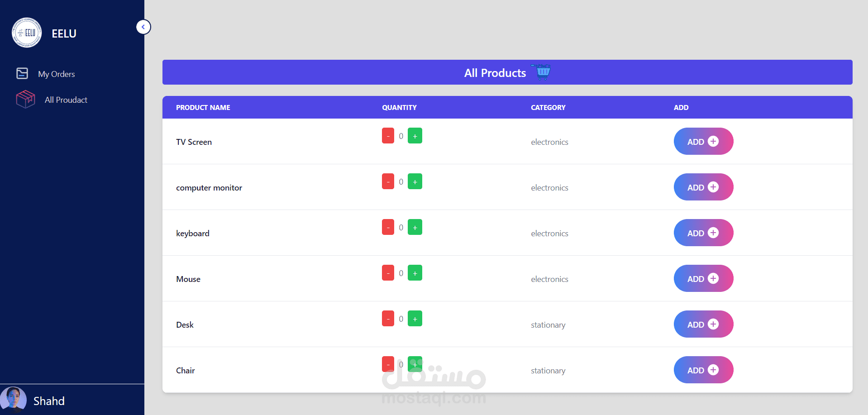Add keyboard using ADD button
Image resolution: width=868 pixels, height=415 pixels.
click(x=703, y=233)
